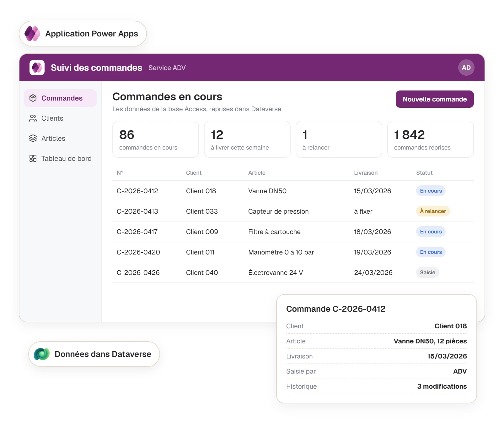This screenshot has height=421, width=504.
Task: Sort by the N° column header
Action: click(120, 173)
